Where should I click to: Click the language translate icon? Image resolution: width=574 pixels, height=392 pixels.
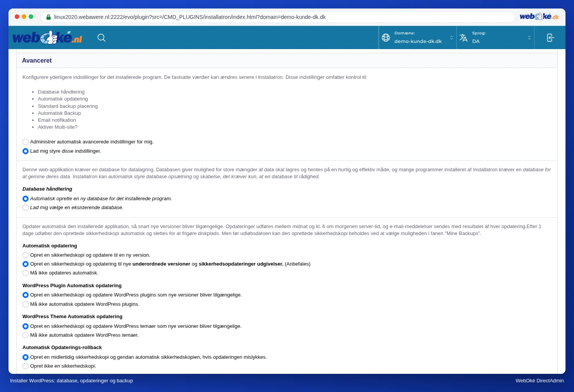[x=463, y=37]
